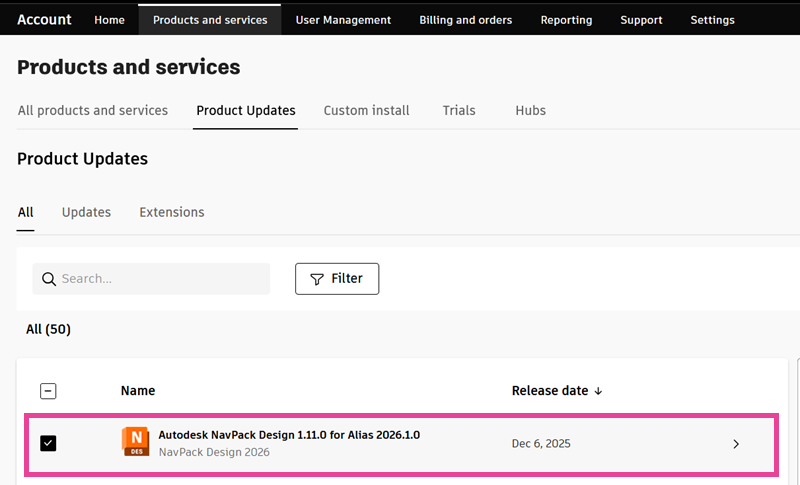The width and height of the screenshot is (800, 485).
Task: Open Billing and orders
Action: pos(465,20)
